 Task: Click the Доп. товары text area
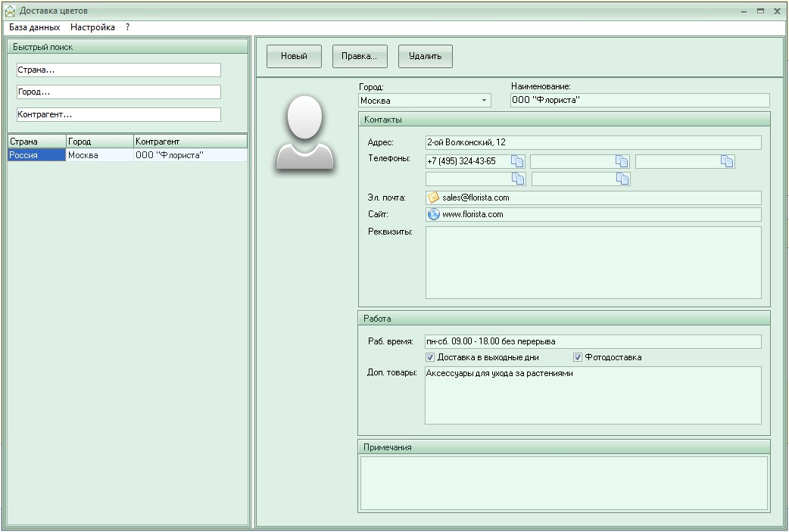pyautogui.click(x=593, y=395)
